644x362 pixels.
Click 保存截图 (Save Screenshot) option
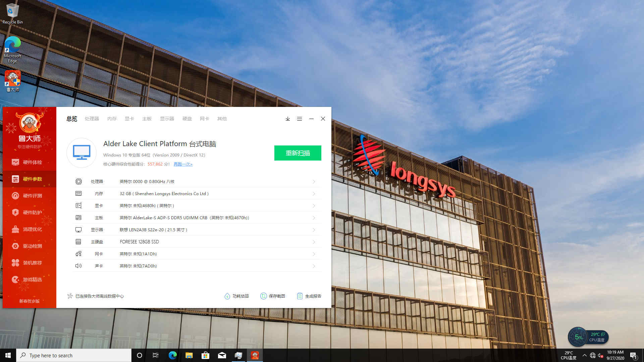pyautogui.click(x=273, y=296)
